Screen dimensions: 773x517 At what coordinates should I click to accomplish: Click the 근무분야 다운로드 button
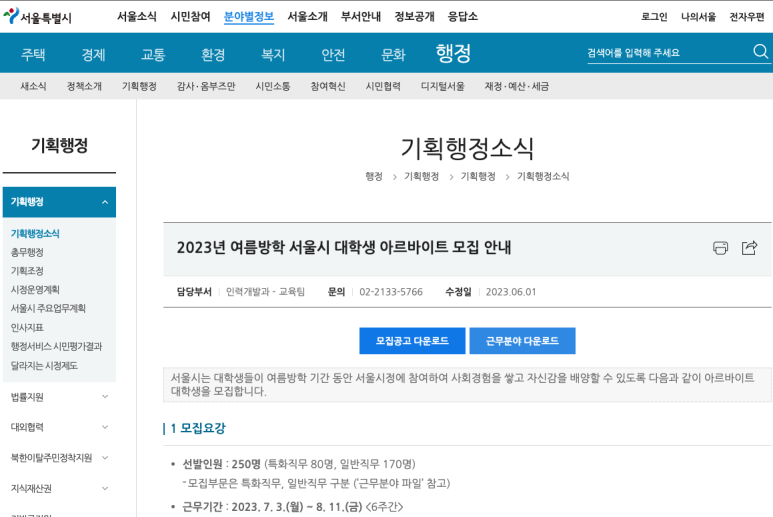pos(523,341)
